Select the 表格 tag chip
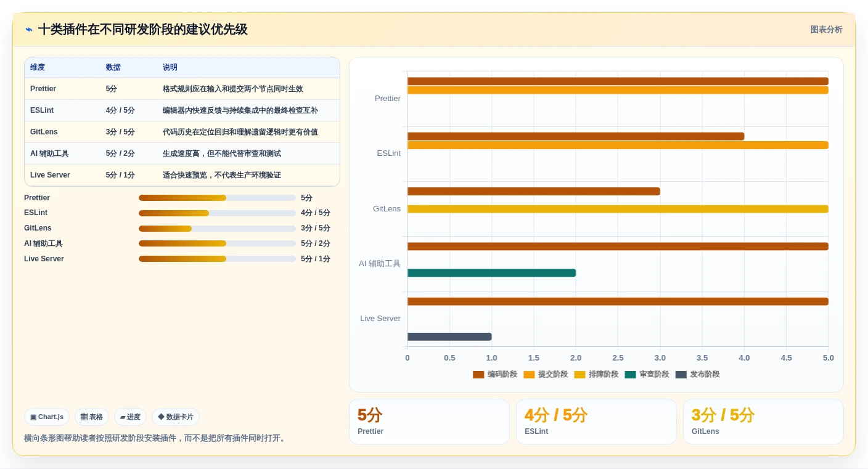The image size is (868, 469). click(92, 417)
